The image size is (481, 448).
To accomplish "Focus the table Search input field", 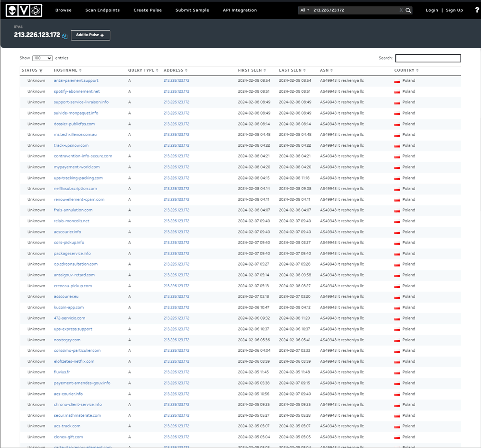I will [428, 58].
